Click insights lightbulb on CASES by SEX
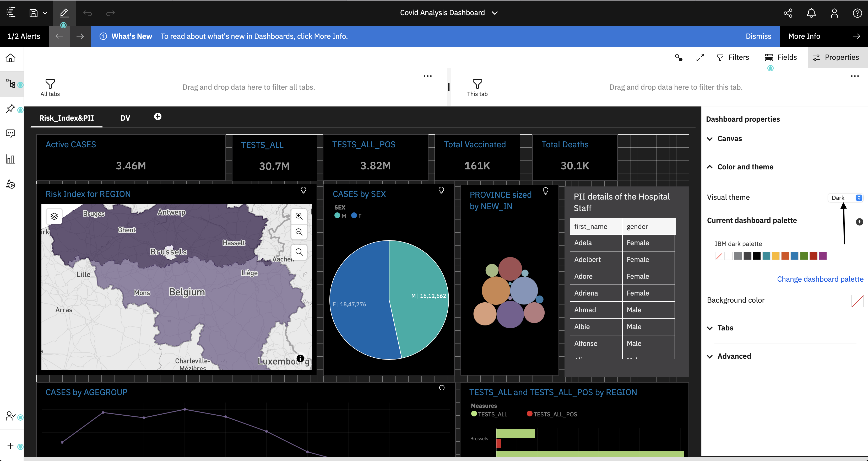868x461 pixels. 441,191
